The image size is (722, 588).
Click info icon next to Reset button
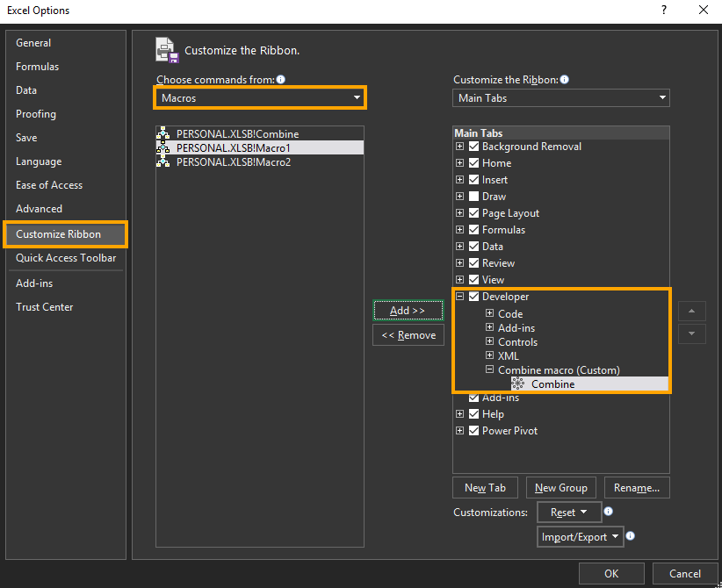pyautogui.click(x=608, y=511)
